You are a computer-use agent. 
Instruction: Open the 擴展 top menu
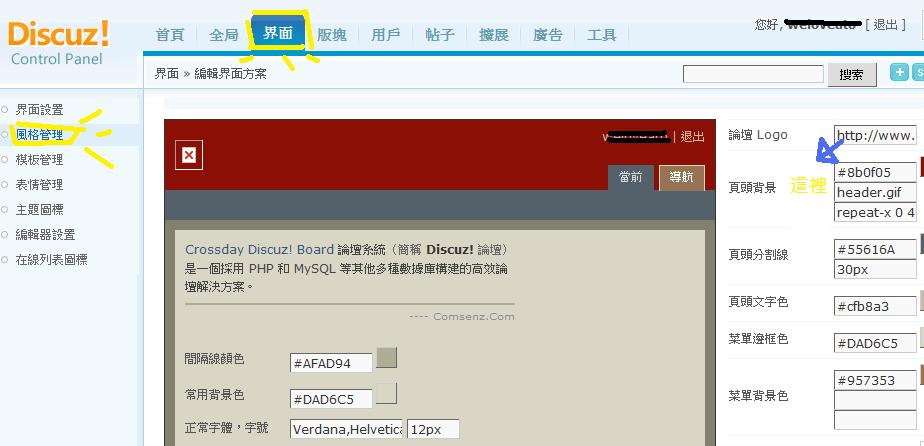coord(494,35)
